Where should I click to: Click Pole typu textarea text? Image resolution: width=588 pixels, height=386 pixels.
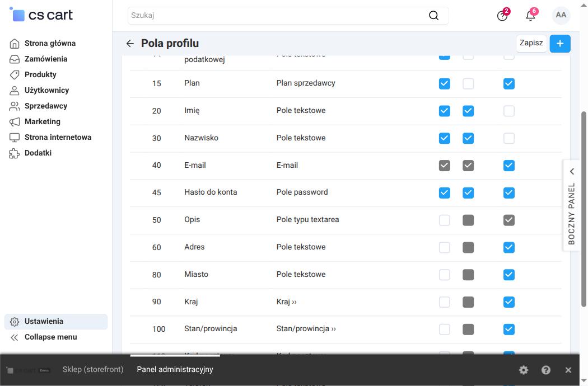pos(307,220)
